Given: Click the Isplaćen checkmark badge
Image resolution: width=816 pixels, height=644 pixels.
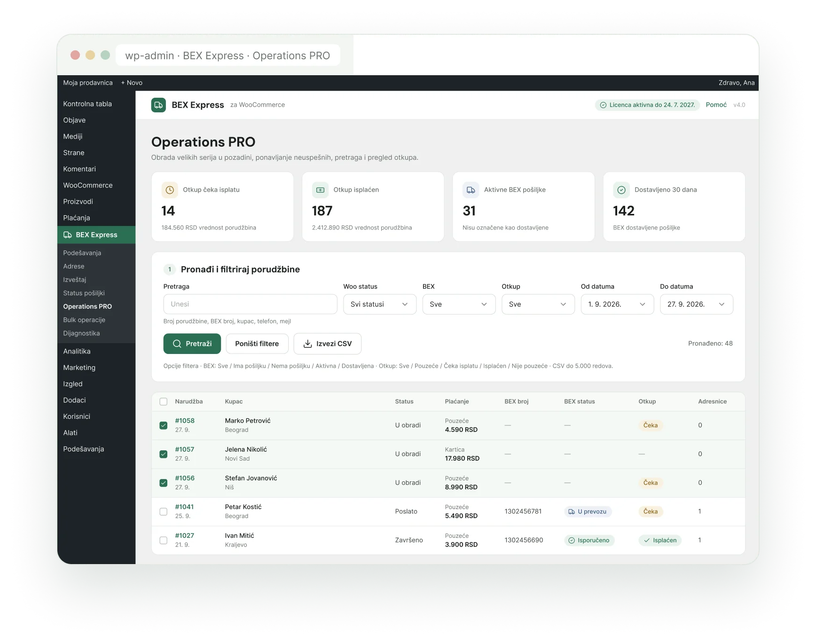Looking at the screenshot, I should (660, 540).
